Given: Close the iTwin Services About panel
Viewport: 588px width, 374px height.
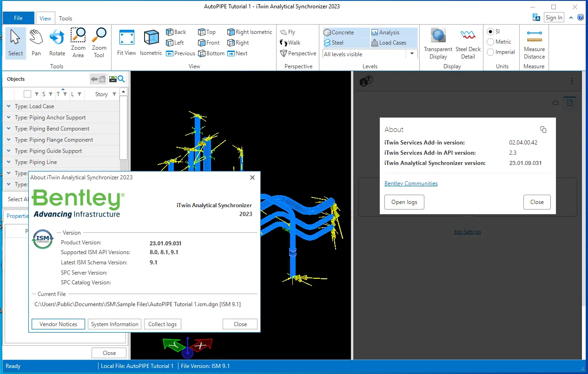Looking at the screenshot, I should pos(537,202).
